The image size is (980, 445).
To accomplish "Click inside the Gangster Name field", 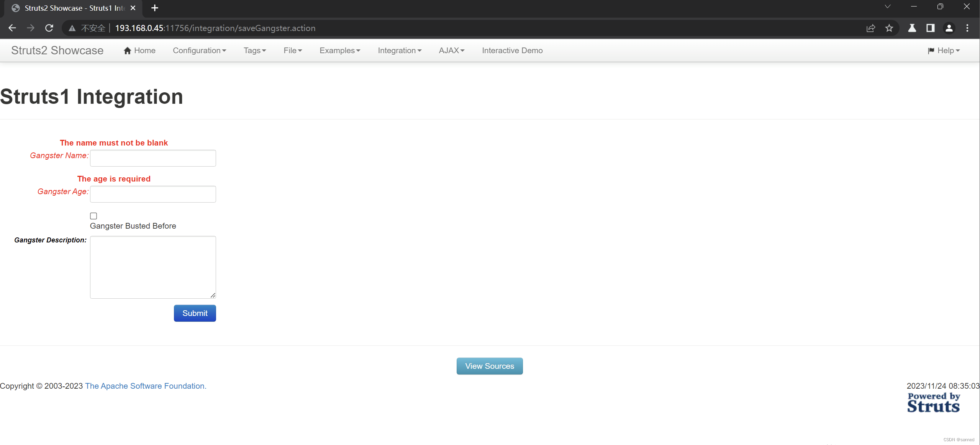I will pos(153,158).
